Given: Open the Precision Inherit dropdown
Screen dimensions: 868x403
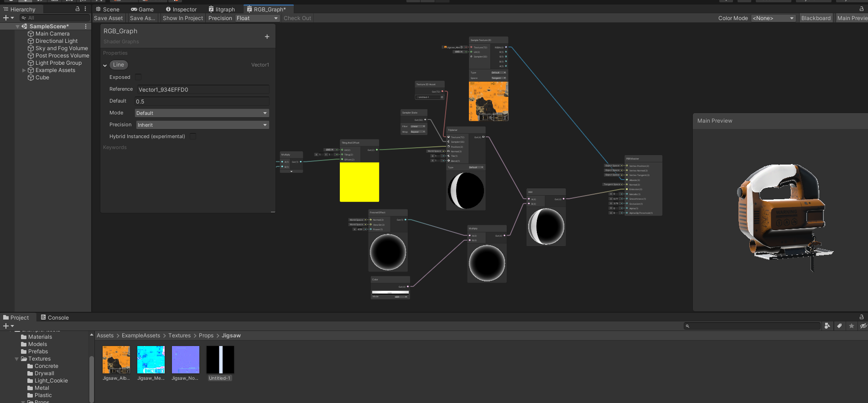Looking at the screenshot, I should (x=202, y=125).
